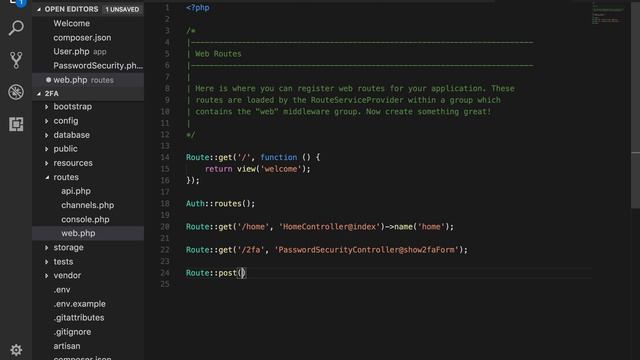640x360 pixels.
Task: Select unsaved web.php routes editor entry
Action: tap(88, 80)
